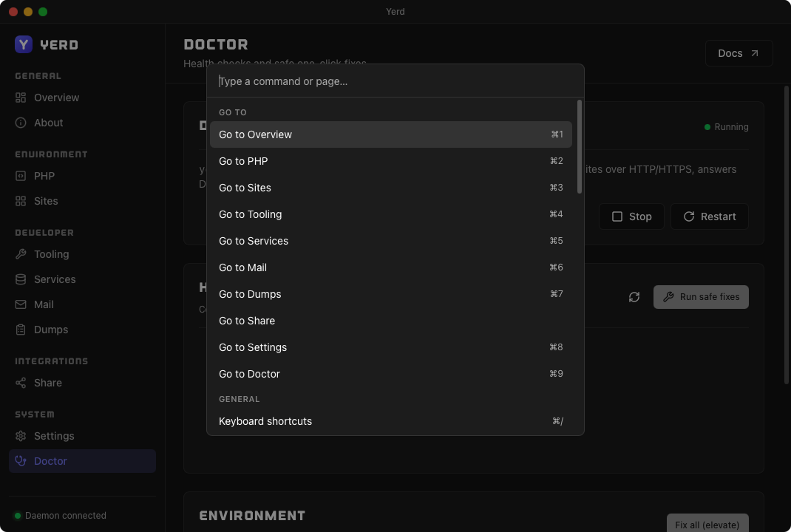This screenshot has height=532, width=791.
Task: Click the GENERAL group header in palette
Action: click(239, 400)
